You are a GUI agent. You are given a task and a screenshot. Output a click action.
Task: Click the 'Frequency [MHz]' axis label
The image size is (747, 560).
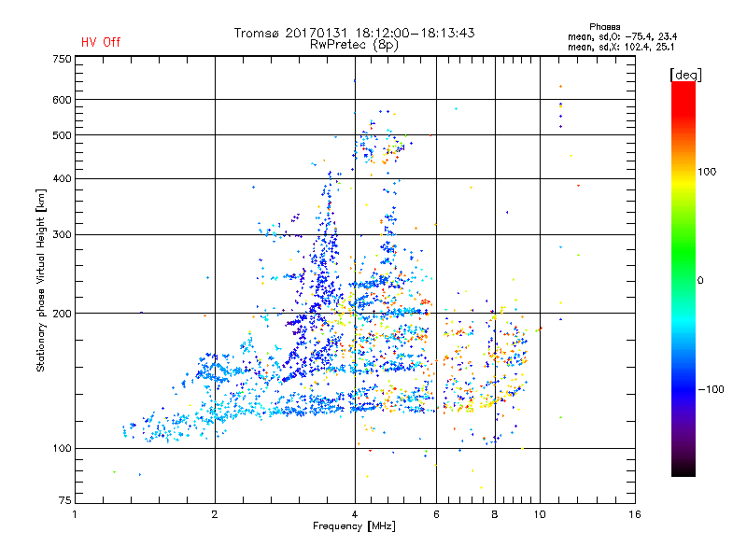pos(354,526)
